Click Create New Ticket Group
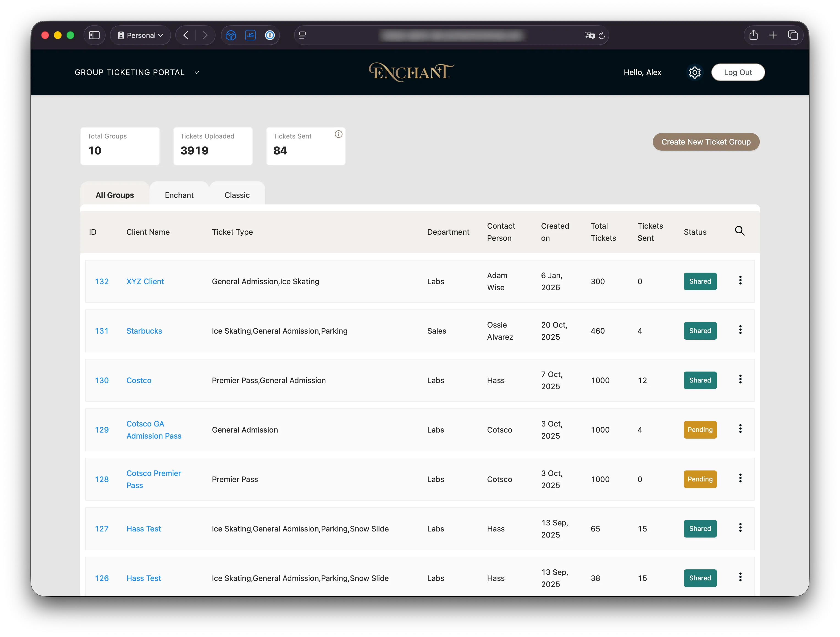Viewport: 840px width, 637px height. 706,142
